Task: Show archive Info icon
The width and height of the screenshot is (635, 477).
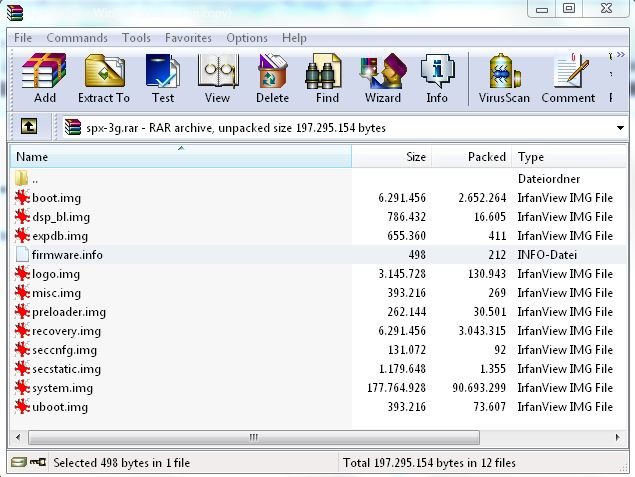Action: pos(437,72)
